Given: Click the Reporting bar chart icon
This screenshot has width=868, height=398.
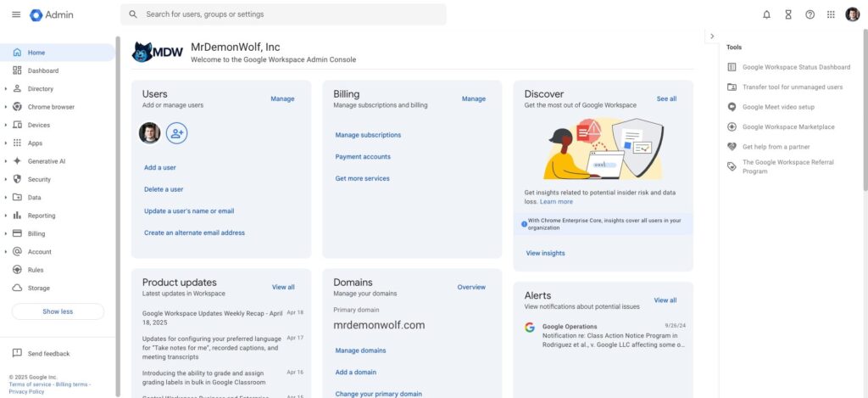Looking at the screenshot, I should click(x=17, y=216).
